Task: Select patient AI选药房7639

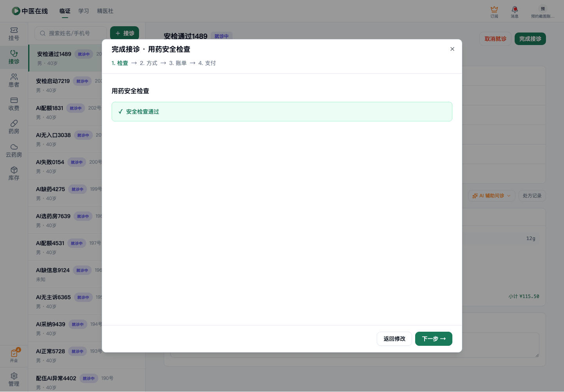Action: (x=65, y=220)
